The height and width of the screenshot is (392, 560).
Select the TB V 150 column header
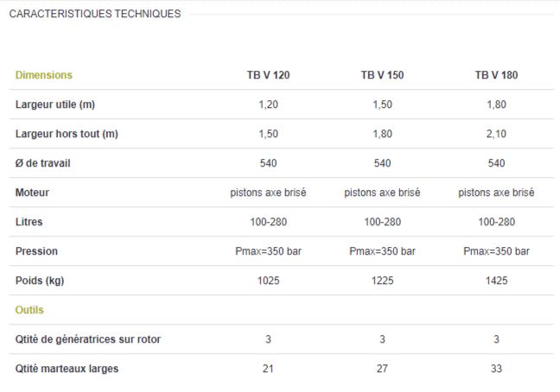[382, 75]
